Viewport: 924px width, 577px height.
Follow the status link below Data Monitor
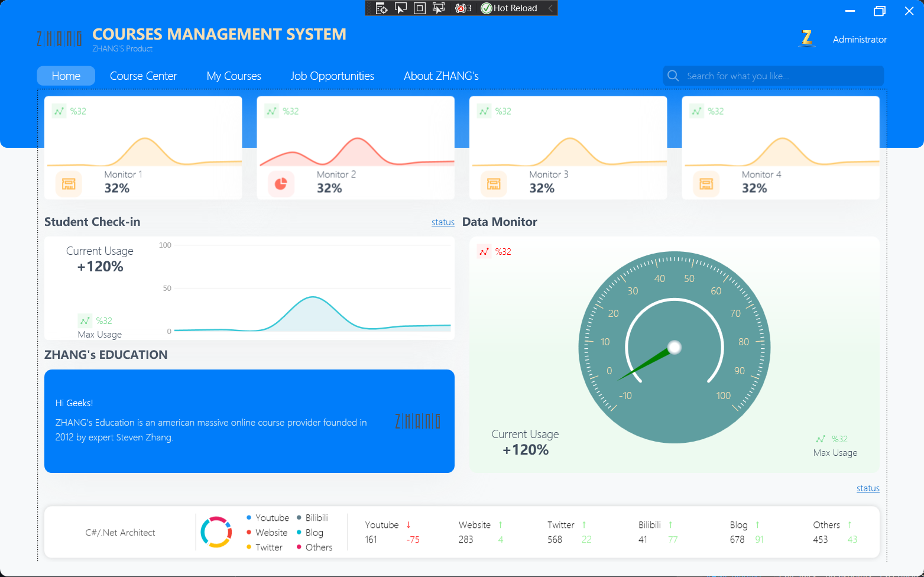coord(868,488)
